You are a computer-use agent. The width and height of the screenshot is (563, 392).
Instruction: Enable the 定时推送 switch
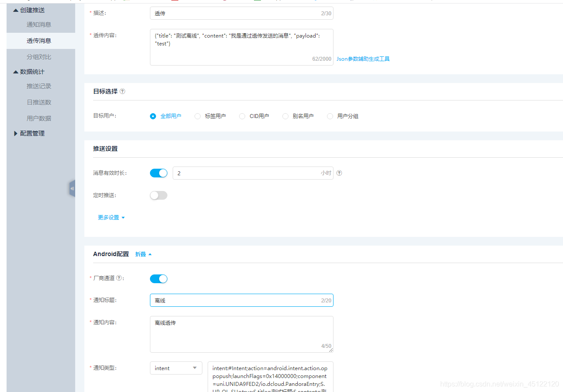coord(158,195)
